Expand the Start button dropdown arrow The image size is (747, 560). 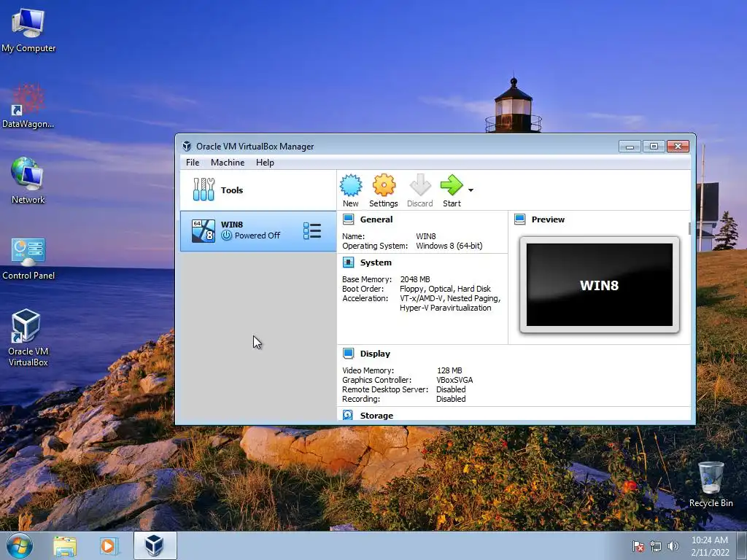471,190
